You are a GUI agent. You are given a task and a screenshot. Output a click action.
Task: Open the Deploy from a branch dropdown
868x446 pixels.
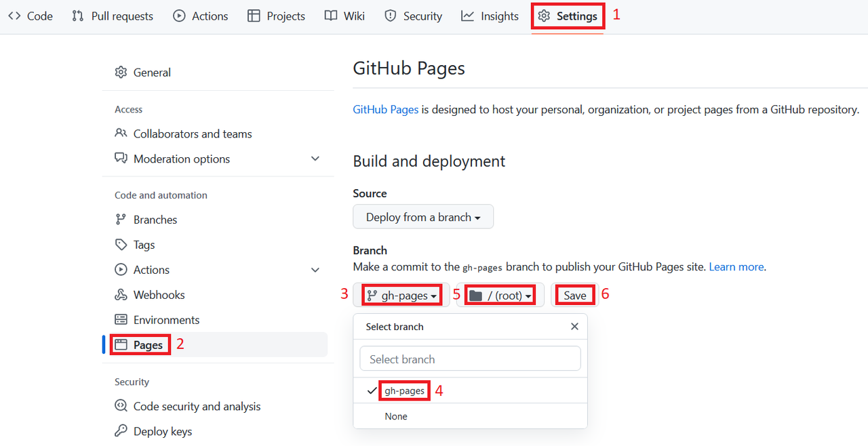423,217
